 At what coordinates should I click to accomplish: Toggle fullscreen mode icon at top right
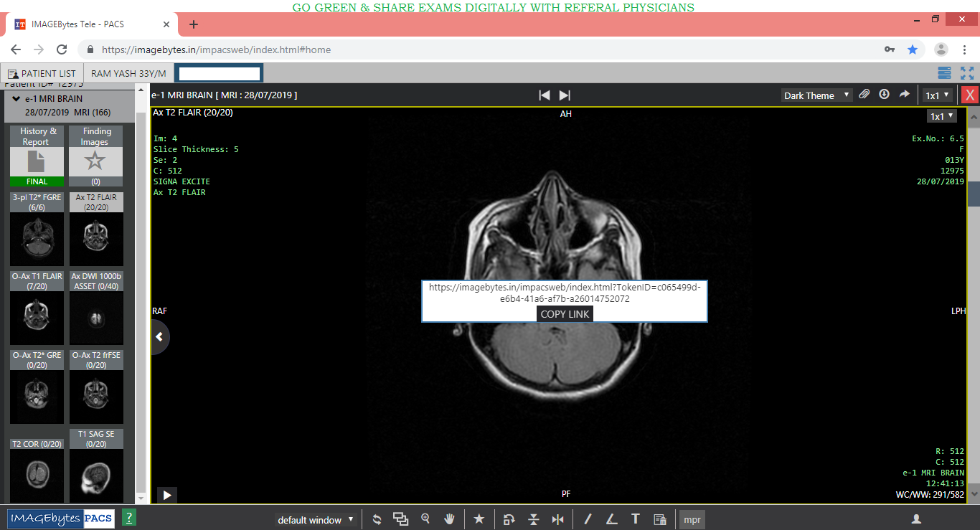click(967, 73)
